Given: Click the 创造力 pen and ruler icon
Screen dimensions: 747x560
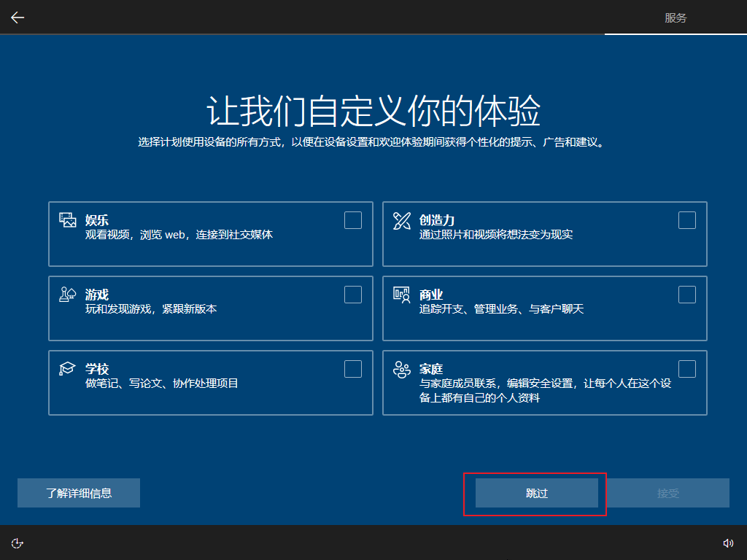Looking at the screenshot, I should pos(402,220).
